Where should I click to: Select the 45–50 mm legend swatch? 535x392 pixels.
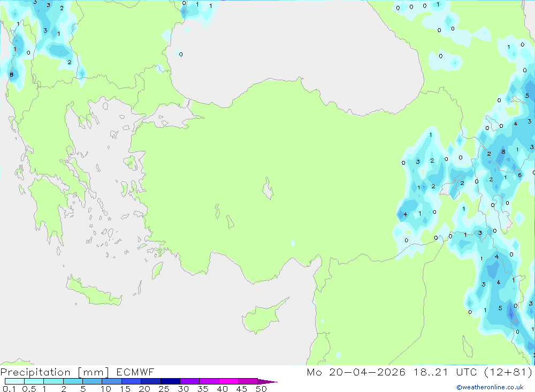click(x=248, y=381)
